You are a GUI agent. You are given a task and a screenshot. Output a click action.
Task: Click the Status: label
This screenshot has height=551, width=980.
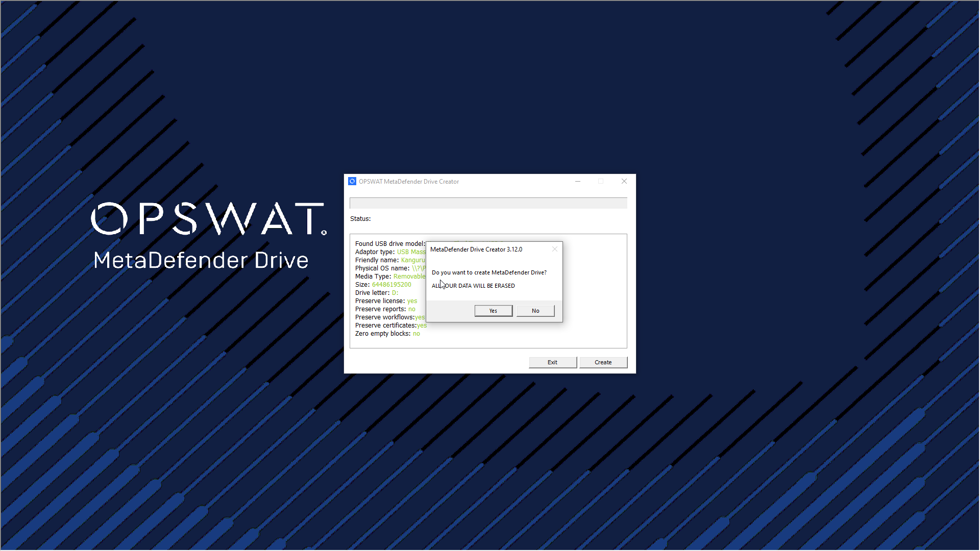pyautogui.click(x=360, y=219)
